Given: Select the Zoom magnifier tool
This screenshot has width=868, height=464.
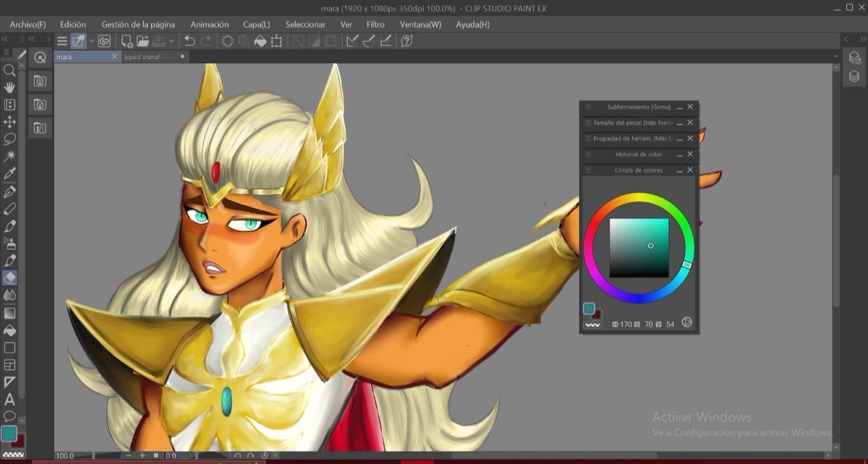Looking at the screenshot, I should (9, 70).
